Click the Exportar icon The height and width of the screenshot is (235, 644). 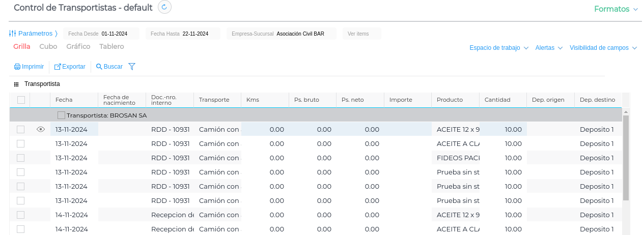(58, 67)
